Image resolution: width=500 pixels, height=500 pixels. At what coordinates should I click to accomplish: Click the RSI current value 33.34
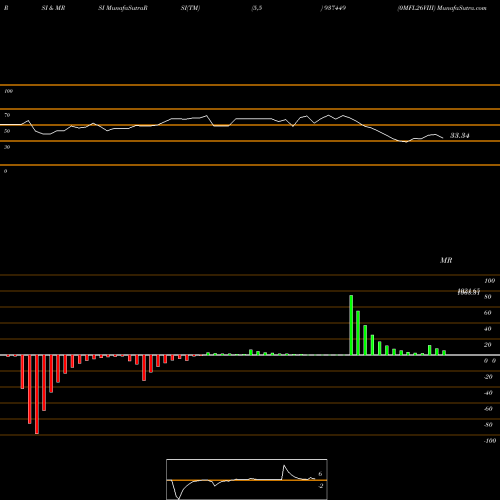(460, 135)
